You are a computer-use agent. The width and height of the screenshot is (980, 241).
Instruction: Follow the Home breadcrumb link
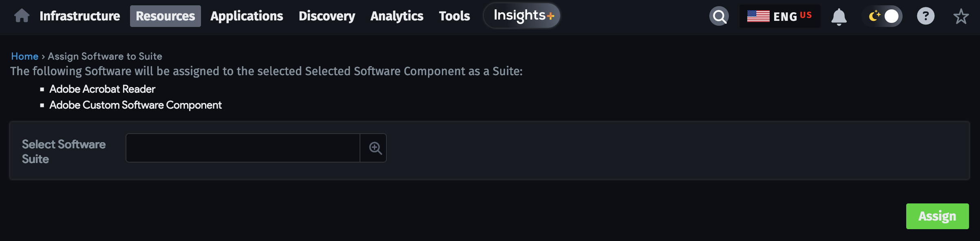tap(25, 56)
